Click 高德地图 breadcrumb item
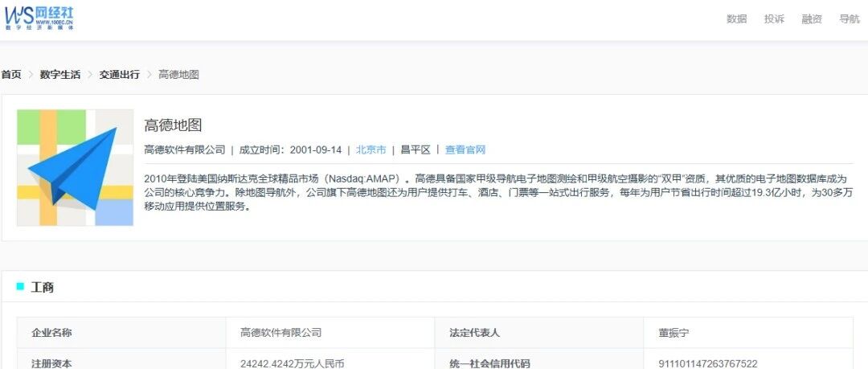 coord(178,74)
